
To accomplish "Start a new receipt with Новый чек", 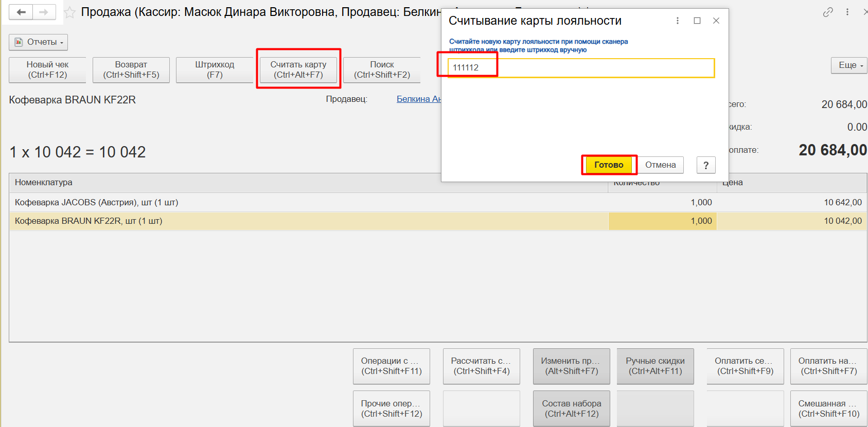I will click(47, 70).
